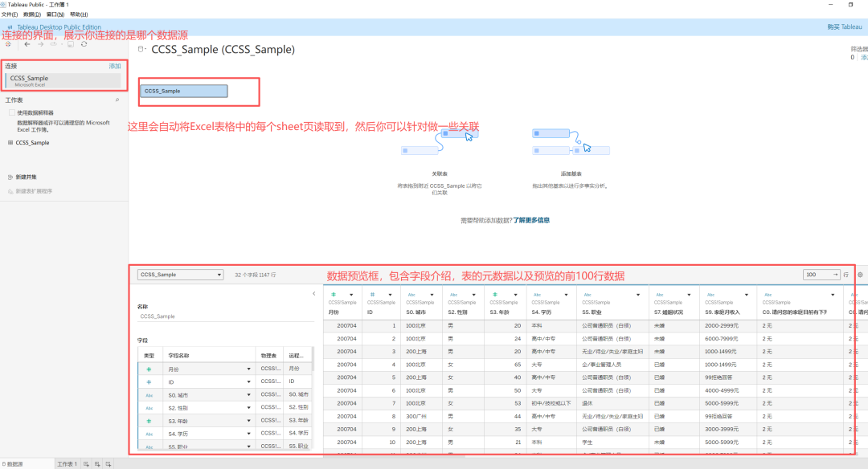Click the Abc type icon in S0. 城市 field row
The height and width of the screenshot is (469, 868).
(149, 395)
